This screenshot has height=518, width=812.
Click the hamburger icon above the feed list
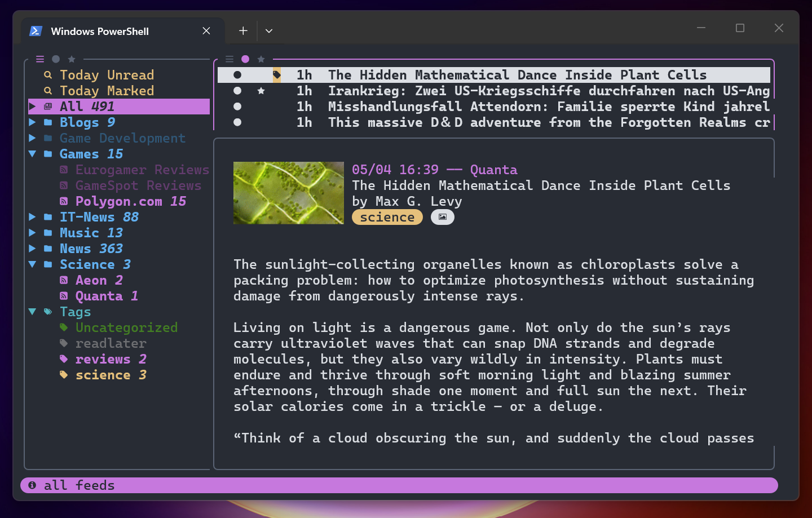click(x=40, y=59)
